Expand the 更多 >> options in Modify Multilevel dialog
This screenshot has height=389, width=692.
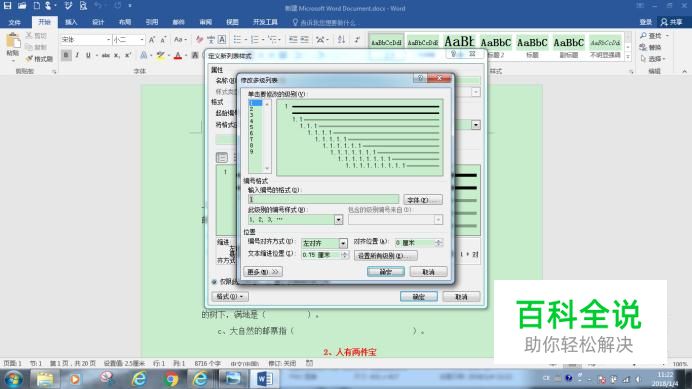pyautogui.click(x=263, y=272)
